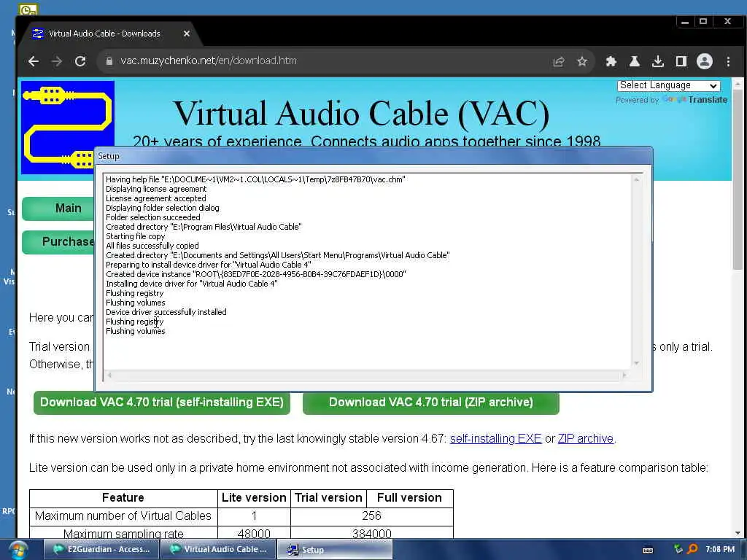Viewport: 747px width, 560px height.
Task: Click the address bar URL
Action: (209, 61)
